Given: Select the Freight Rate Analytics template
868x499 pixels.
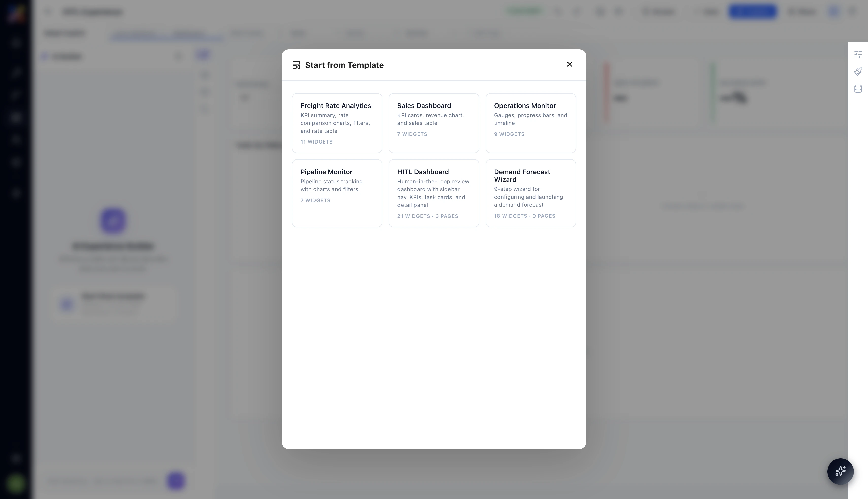Looking at the screenshot, I should pos(337,123).
